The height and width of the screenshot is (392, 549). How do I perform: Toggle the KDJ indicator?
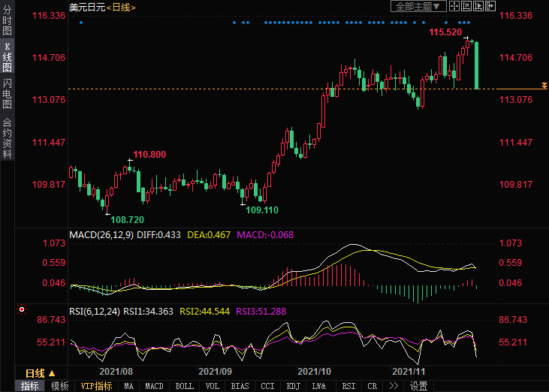coord(294,386)
